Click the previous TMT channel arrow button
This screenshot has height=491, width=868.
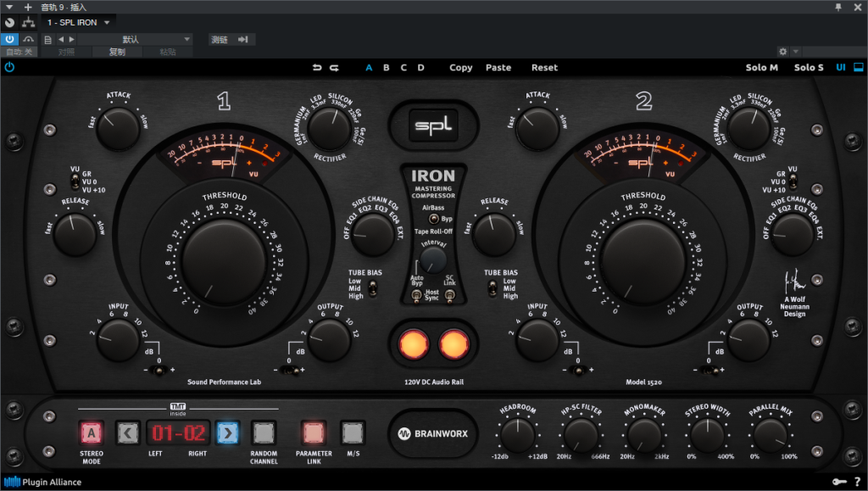click(128, 432)
